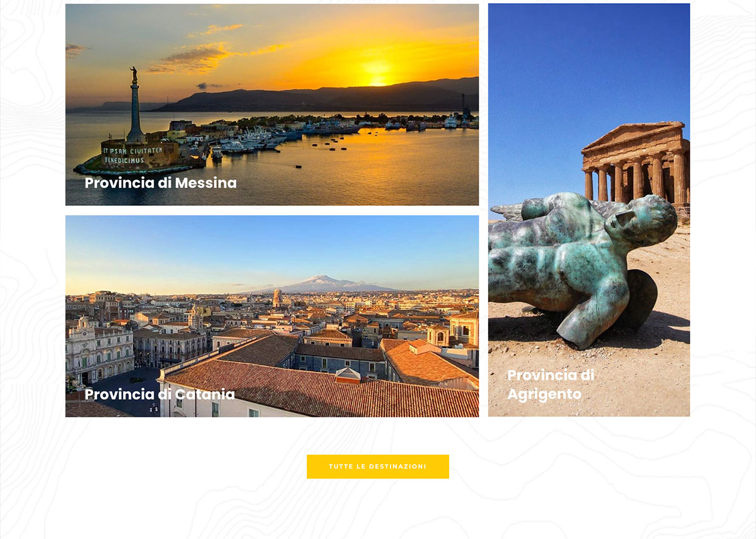Select the Catania rooftops photo card
This screenshot has width=756, height=539.
(x=272, y=316)
